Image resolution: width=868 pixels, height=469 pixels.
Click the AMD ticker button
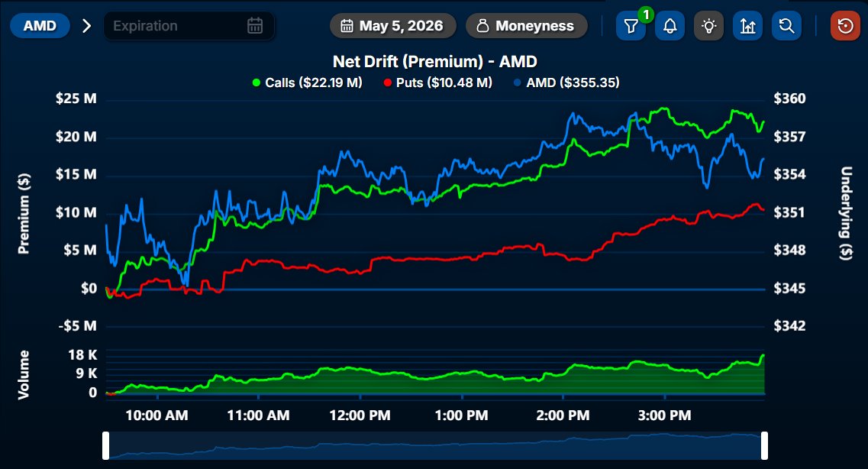coord(40,26)
